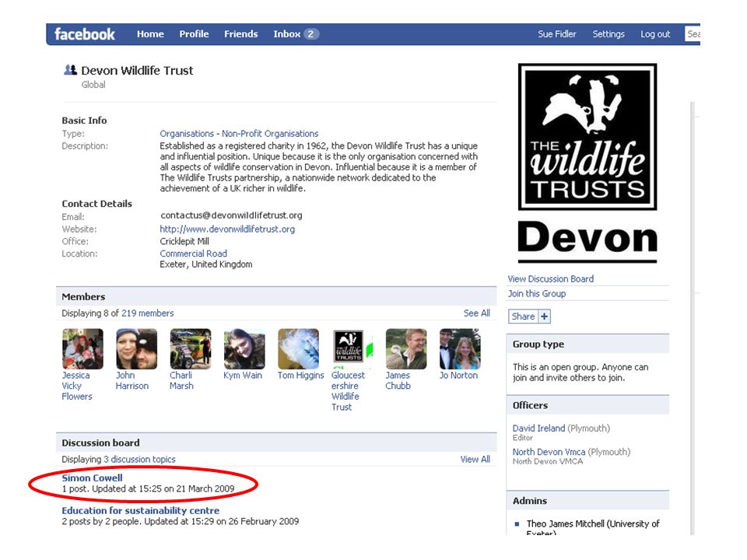This screenshot has height=560, width=747.
Task: Open the devonwildlifetrust.org website link
Action: tap(227, 229)
